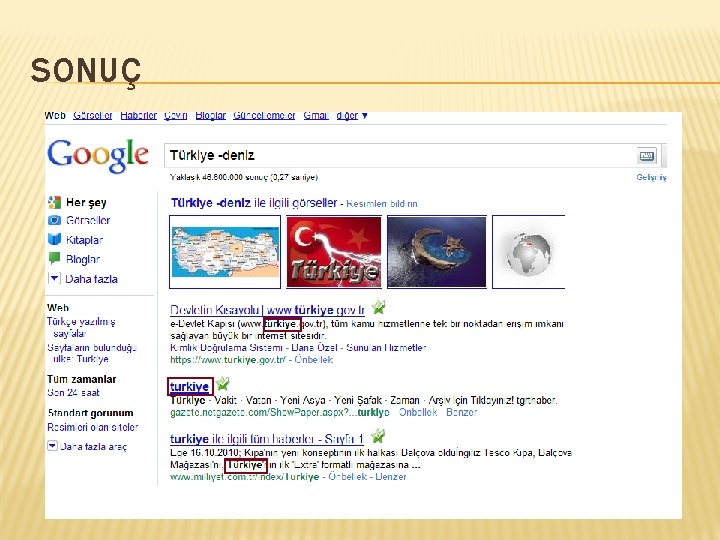Click the result count text Yaklaşık 48.600.000 sonuç
The width and height of the screenshot is (720, 540).
pyautogui.click(x=244, y=177)
